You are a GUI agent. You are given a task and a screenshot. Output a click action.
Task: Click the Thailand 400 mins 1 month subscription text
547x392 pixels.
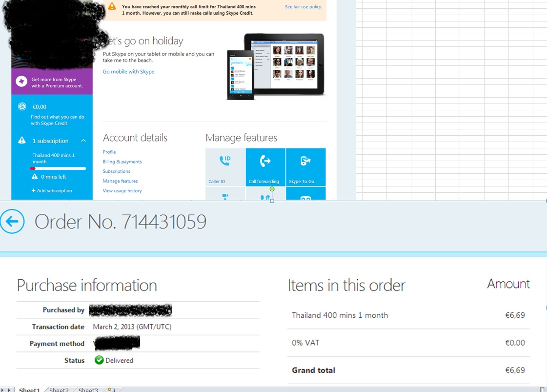pyautogui.click(x=53, y=159)
